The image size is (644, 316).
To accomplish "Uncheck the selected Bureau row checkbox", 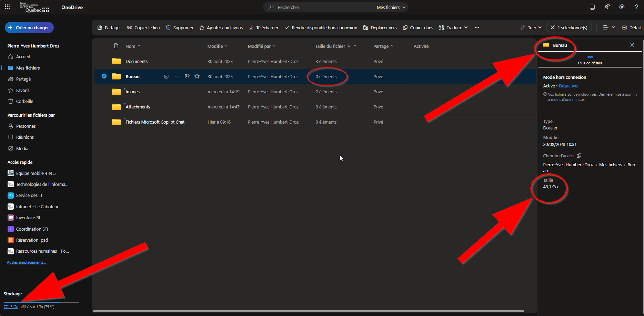I will click(x=104, y=76).
